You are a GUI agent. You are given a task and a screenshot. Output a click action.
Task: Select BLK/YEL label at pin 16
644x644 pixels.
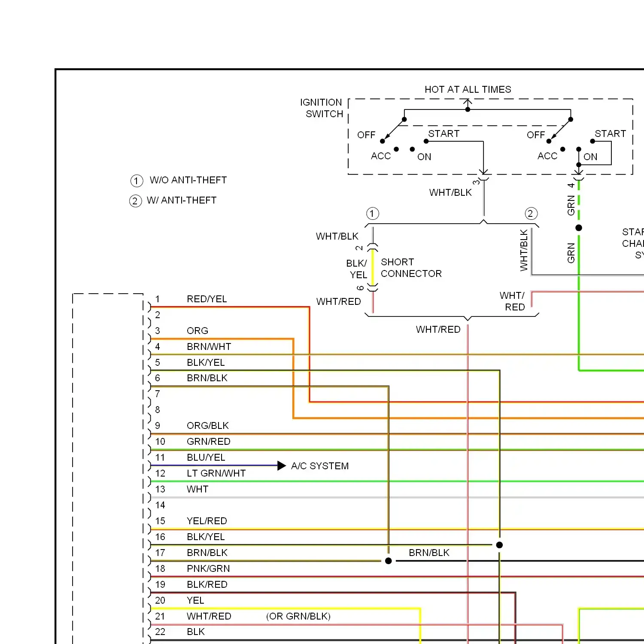click(x=206, y=537)
